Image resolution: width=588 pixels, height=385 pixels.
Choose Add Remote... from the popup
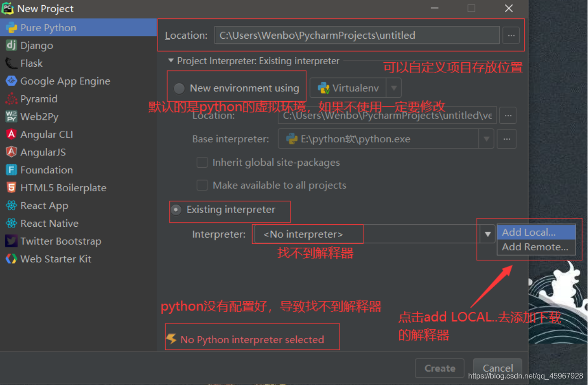[536, 247]
